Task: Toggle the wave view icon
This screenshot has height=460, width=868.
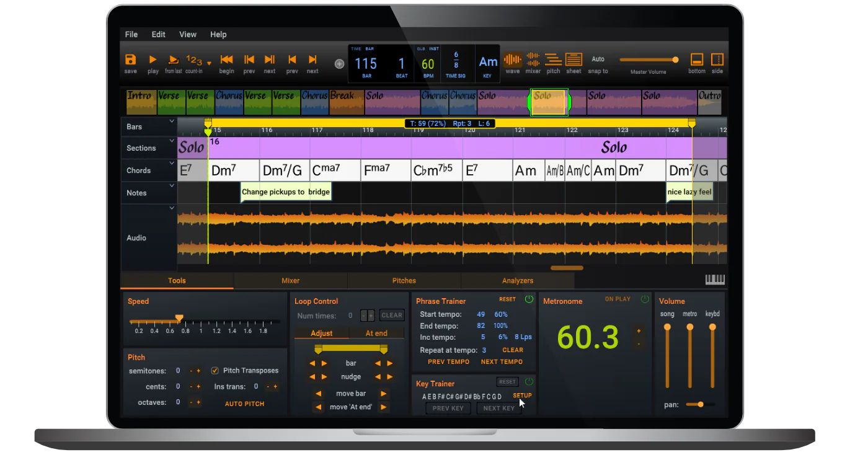Action: pos(512,60)
